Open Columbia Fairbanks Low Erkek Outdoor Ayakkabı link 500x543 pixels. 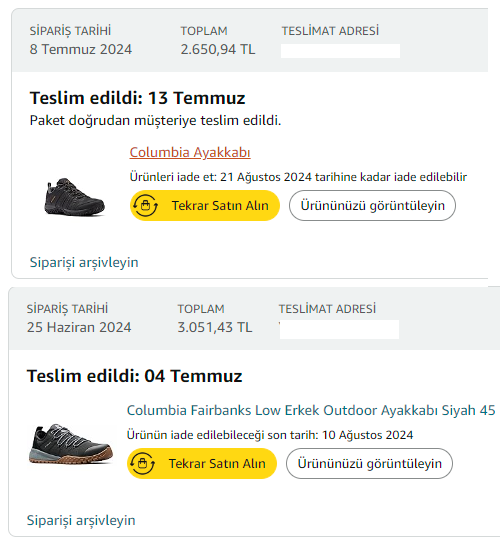pos(311,410)
